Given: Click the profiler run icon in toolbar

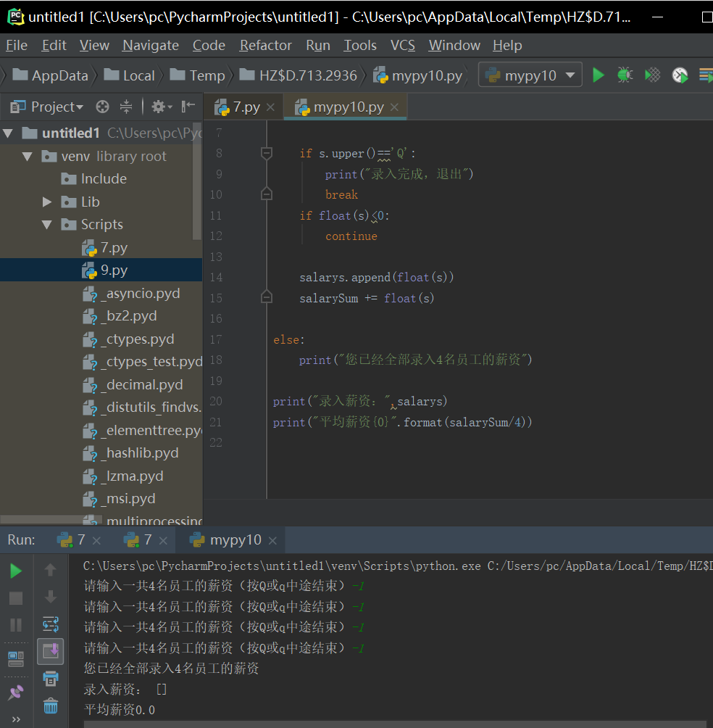Looking at the screenshot, I should coord(680,75).
